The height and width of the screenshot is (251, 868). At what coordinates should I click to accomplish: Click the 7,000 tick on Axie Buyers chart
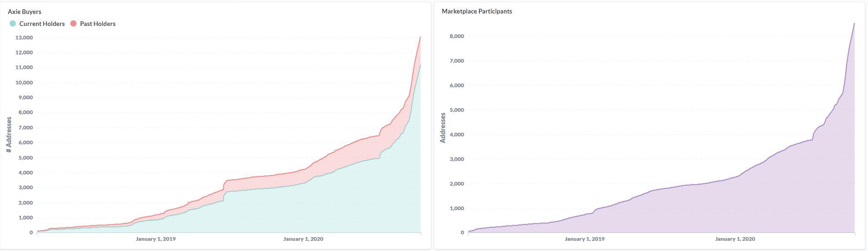click(x=25, y=128)
